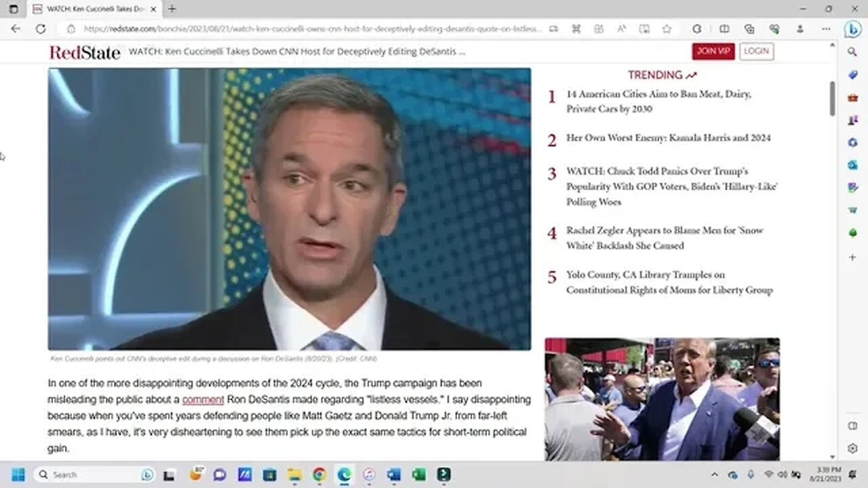Viewport: 868px width, 488px height.
Task: Open Collections toolbar icon
Action: 749,29
